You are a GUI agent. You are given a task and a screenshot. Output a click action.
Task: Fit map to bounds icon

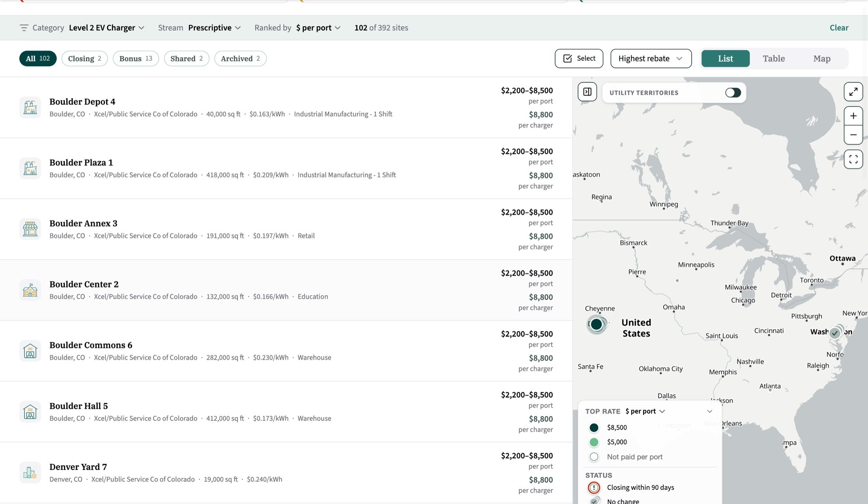[853, 159]
